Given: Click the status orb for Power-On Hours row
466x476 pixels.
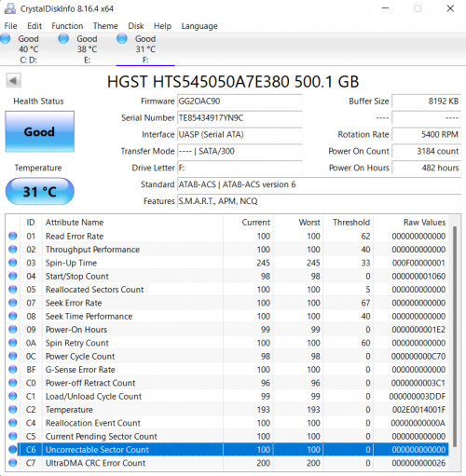Looking at the screenshot, I should click(x=13, y=330).
